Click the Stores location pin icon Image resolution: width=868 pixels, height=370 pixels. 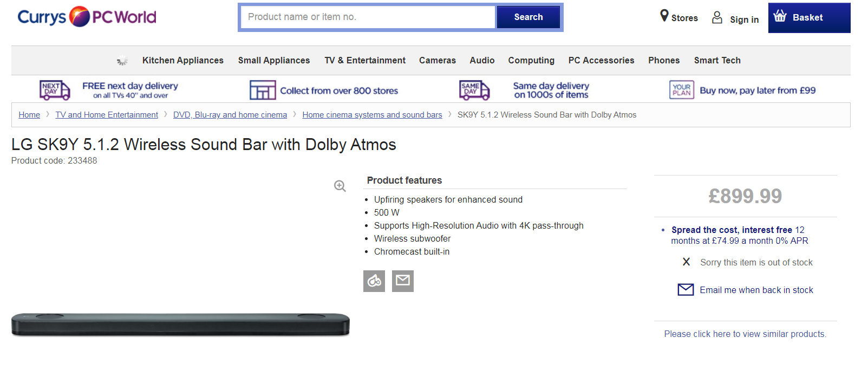pyautogui.click(x=664, y=16)
